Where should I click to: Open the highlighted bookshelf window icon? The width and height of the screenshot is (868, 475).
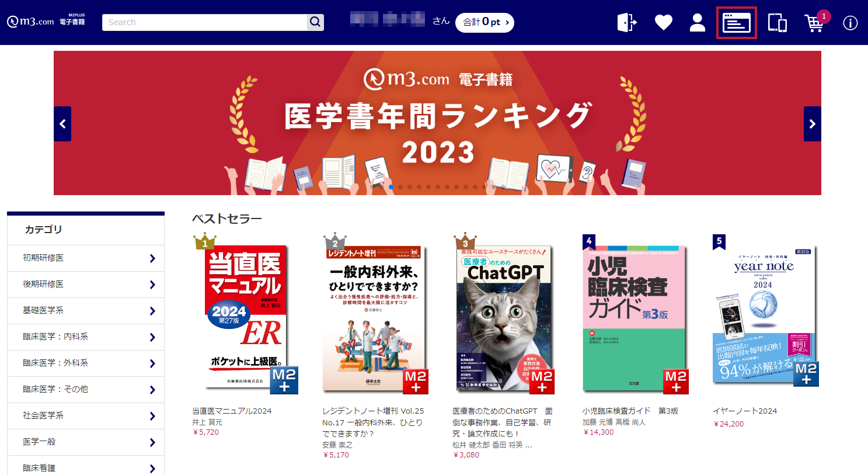(x=737, y=23)
